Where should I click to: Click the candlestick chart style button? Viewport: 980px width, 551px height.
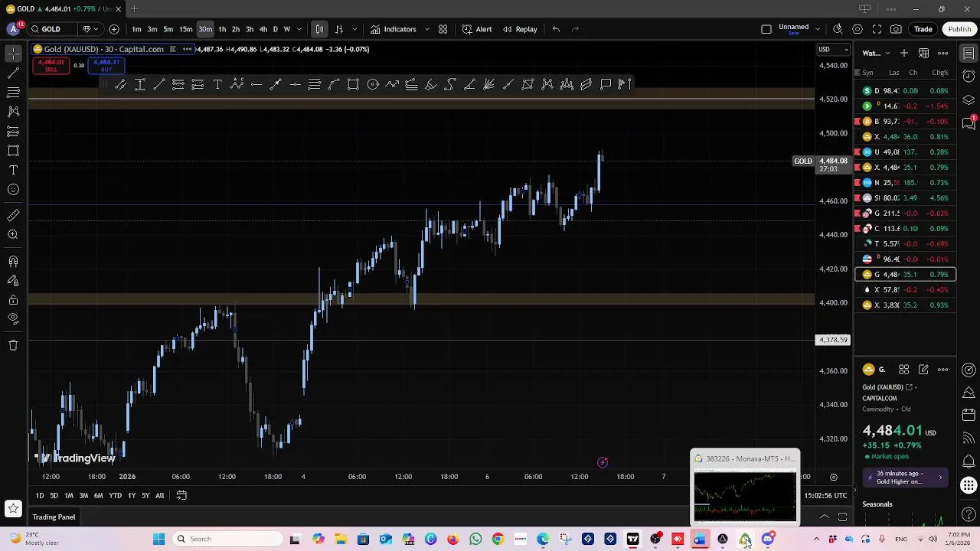[319, 29]
